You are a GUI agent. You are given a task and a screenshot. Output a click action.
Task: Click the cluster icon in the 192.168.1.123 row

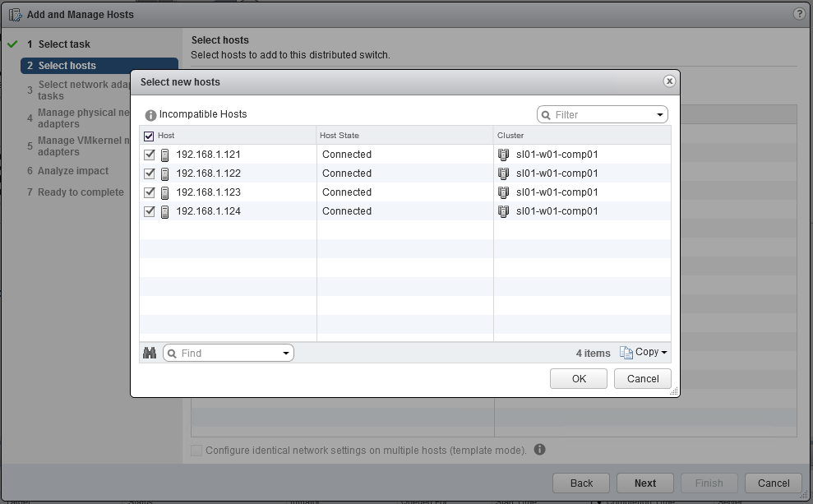(503, 192)
